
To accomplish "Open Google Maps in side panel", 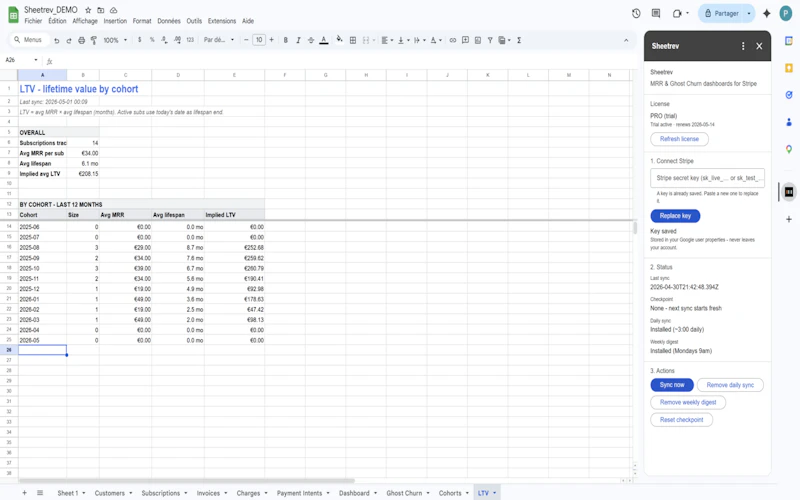I will click(789, 149).
